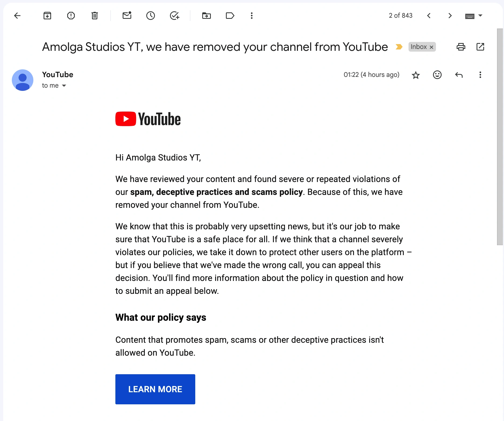Star the YouTube message
The width and height of the screenshot is (504, 421).
coord(416,75)
